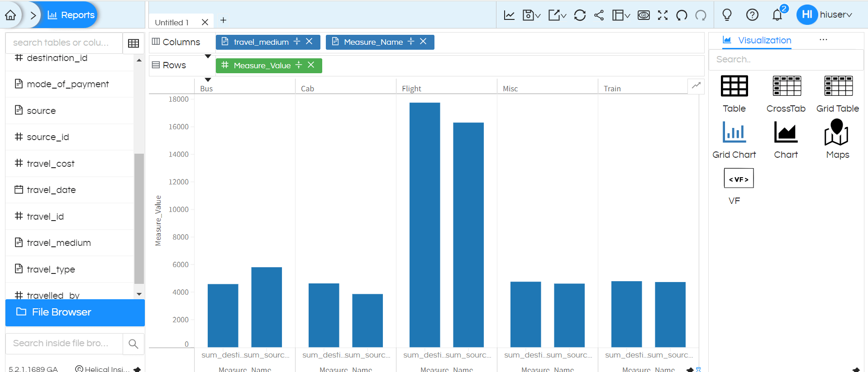Select the travel_type column
The height and width of the screenshot is (372, 868).
[x=51, y=269]
